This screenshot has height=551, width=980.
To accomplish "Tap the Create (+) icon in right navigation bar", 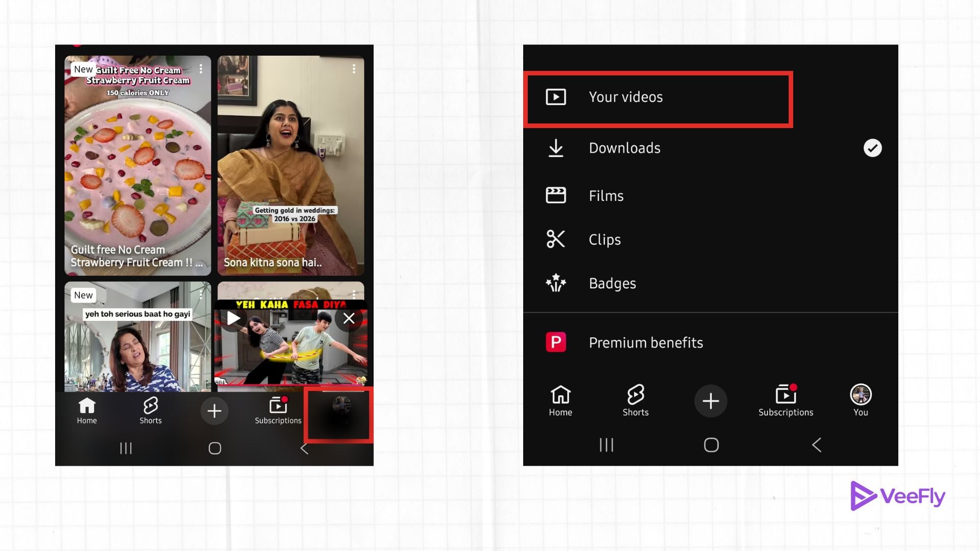I will 710,401.
